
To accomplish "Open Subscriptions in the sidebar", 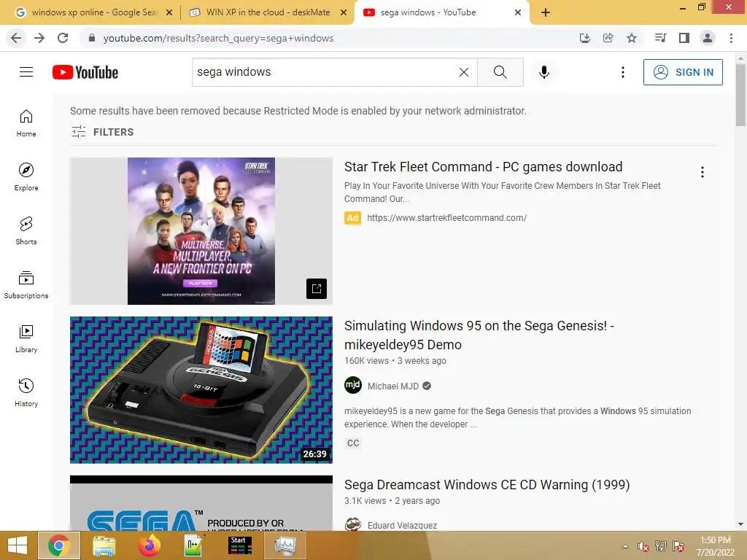I will [26, 285].
